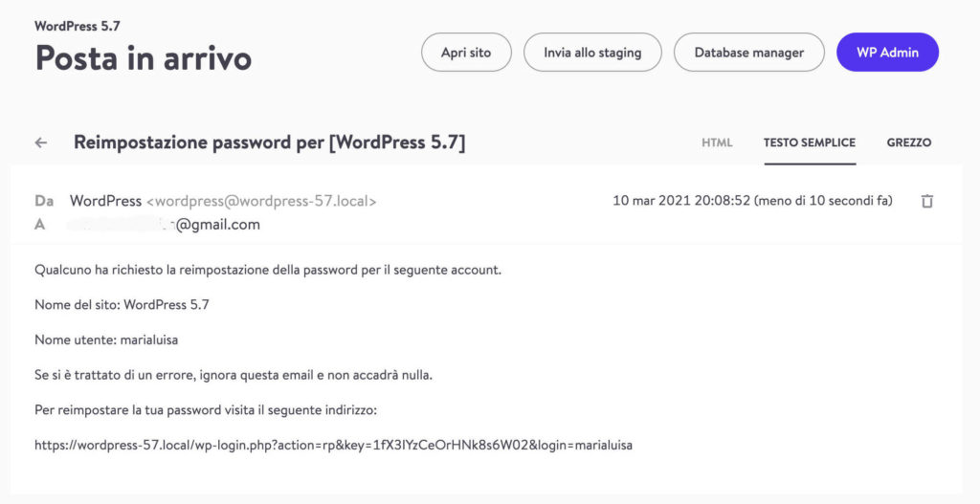The width and height of the screenshot is (980, 504).
Task: Open the wp-login.php password reset URL
Action: point(333,446)
